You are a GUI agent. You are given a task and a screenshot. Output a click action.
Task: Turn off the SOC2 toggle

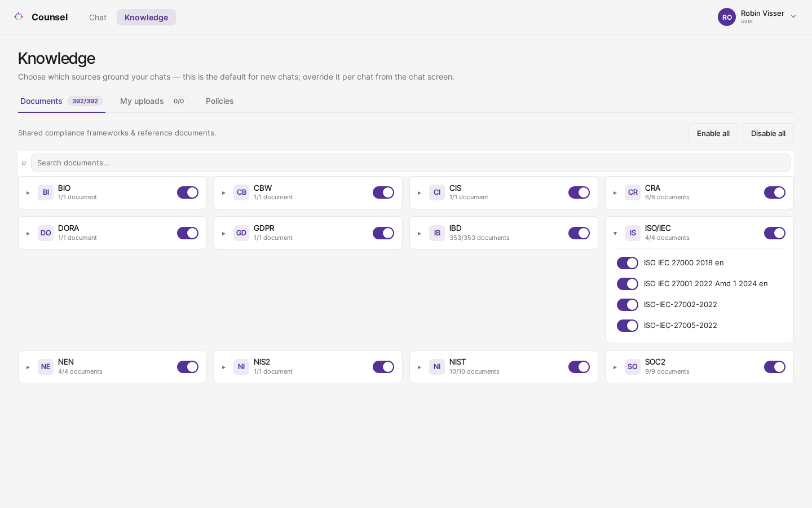[x=775, y=367]
